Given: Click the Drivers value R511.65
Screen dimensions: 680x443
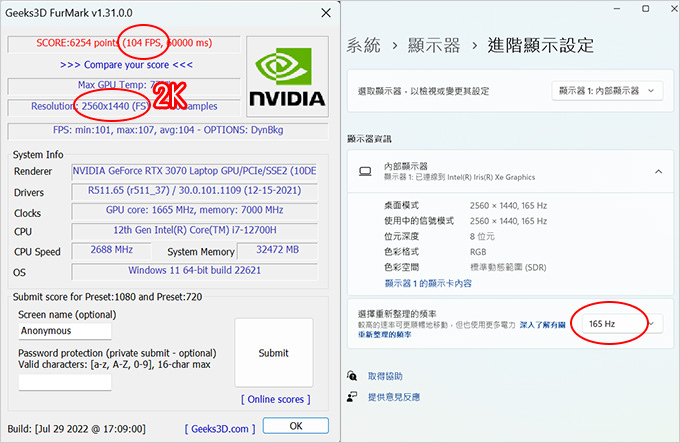Looking at the screenshot, I should (x=194, y=190).
